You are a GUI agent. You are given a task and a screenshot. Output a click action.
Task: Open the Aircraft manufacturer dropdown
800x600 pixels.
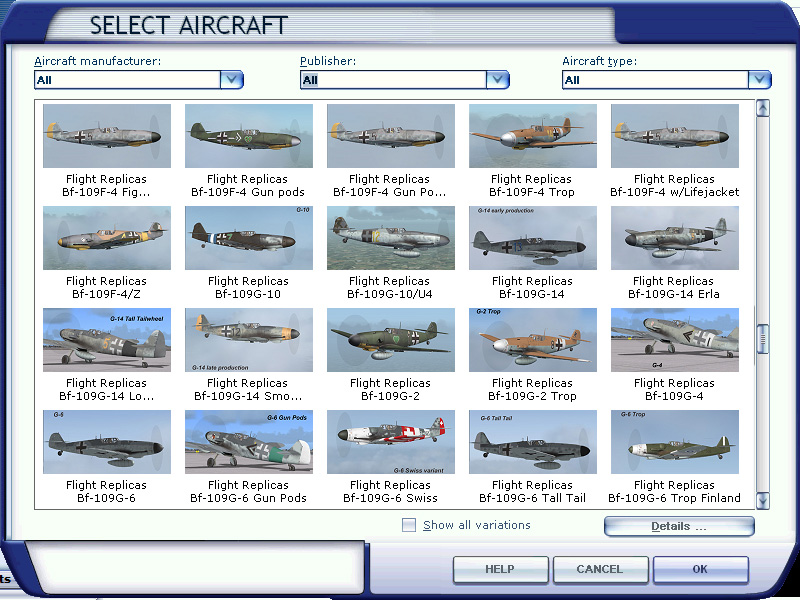pyautogui.click(x=232, y=80)
